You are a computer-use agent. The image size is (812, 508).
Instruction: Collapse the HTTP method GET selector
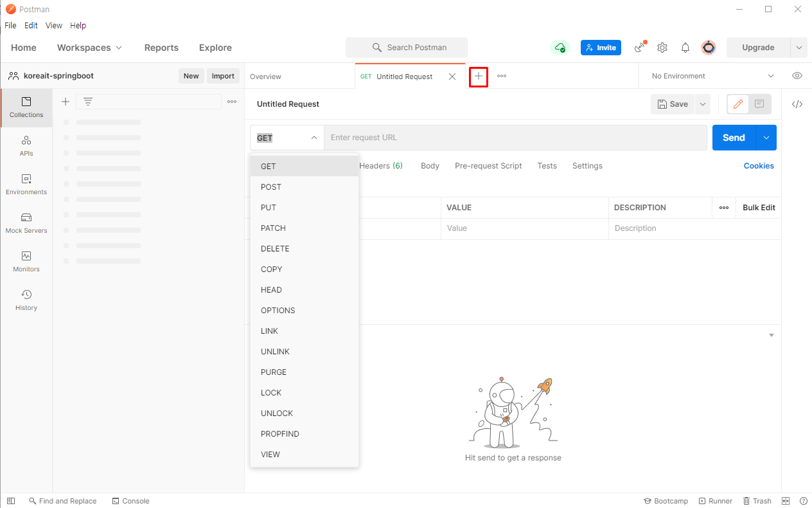pyautogui.click(x=287, y=138)
